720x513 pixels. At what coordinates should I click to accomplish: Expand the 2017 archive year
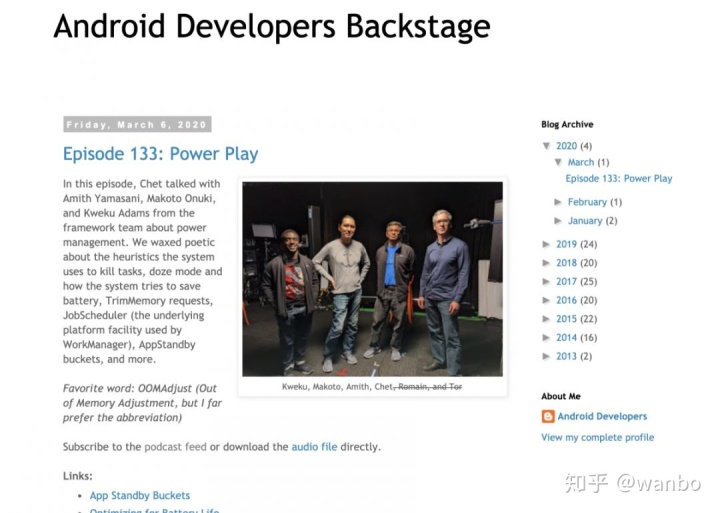pos(546,282)
